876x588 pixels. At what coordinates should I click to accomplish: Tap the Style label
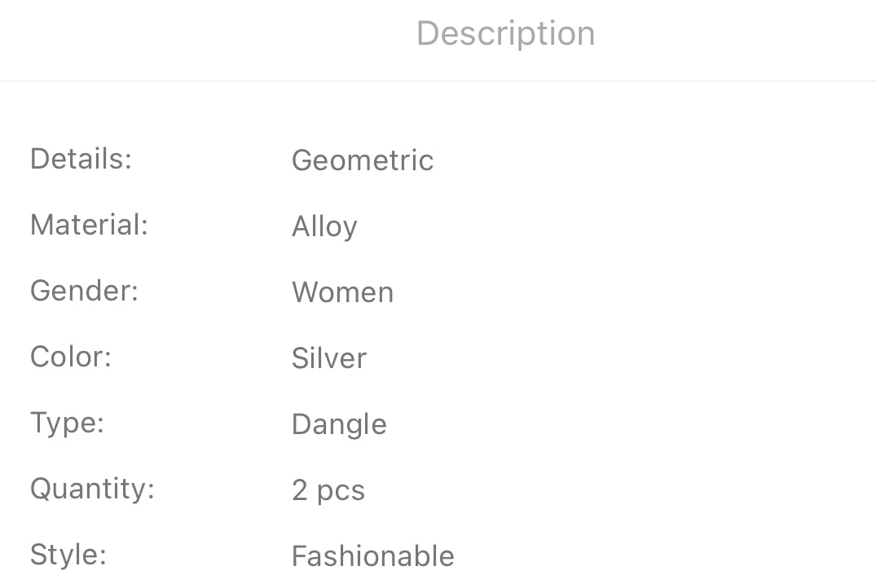click(x=68, y=555)
